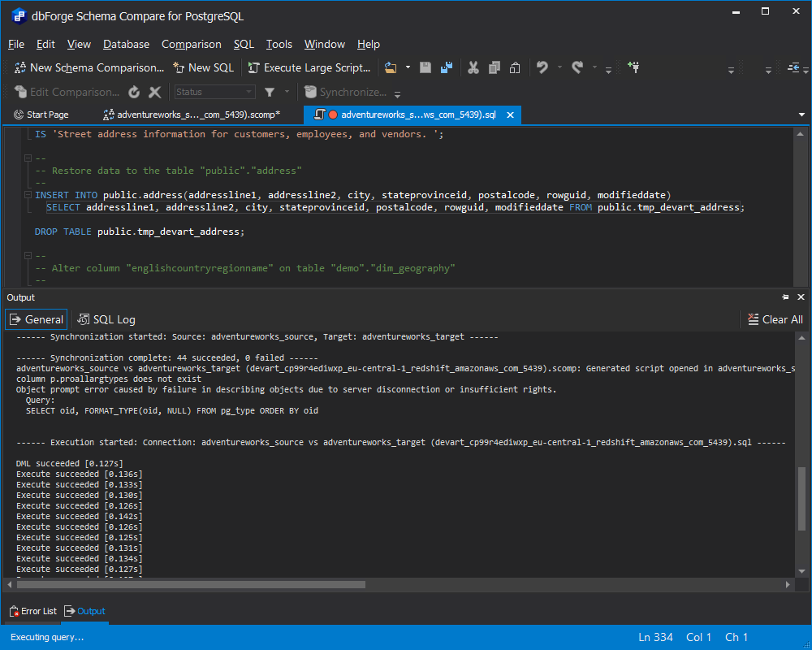
Task: Open the Window menu
Action: 325,45
